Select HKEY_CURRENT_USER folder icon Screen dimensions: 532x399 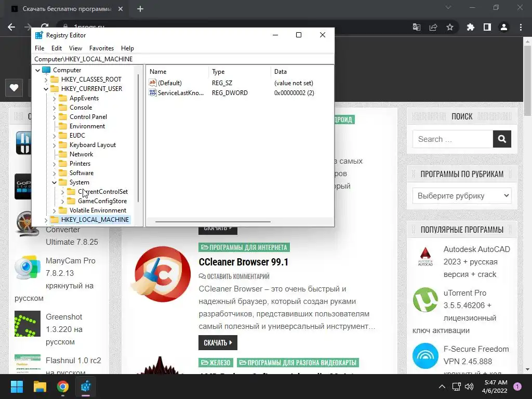pos(54,89)
